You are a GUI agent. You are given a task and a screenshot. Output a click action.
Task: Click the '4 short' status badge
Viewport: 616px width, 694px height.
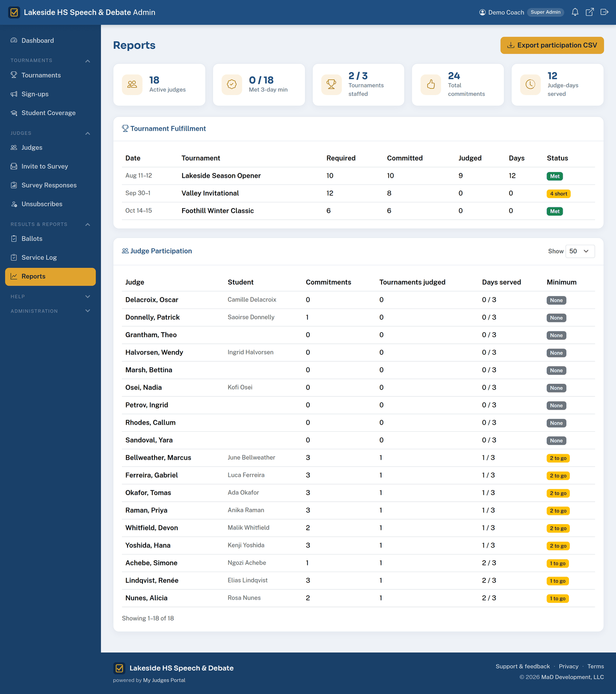click(558, 194)
